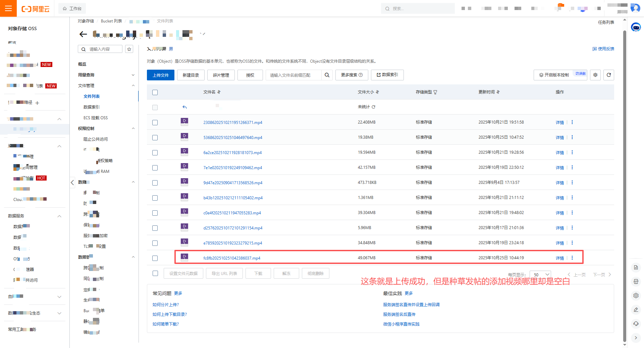Click the star favorite icon beside sidebar search
The height and width of the screenshot is (348, 644).
(x=129, y=49)
